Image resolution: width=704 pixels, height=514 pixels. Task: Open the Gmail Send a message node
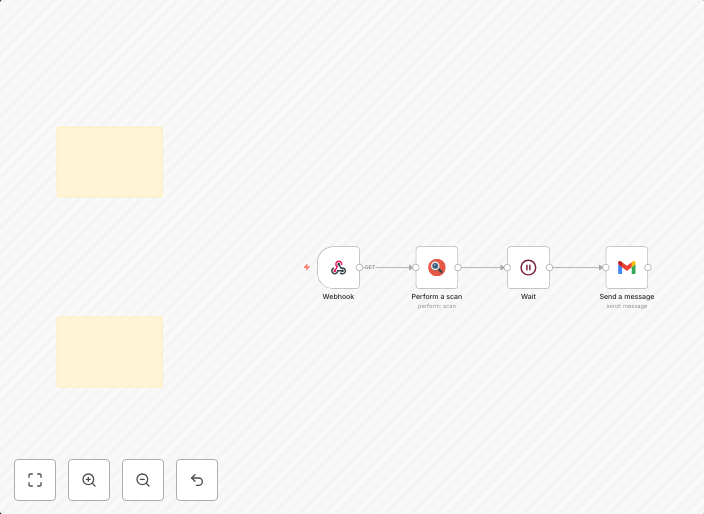[x=627, y=268]
